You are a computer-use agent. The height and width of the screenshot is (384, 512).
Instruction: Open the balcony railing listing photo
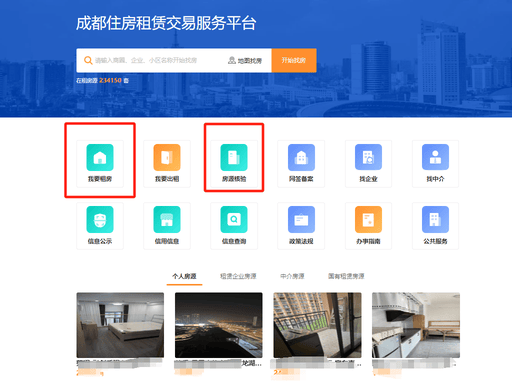click(x=317, y=325)
